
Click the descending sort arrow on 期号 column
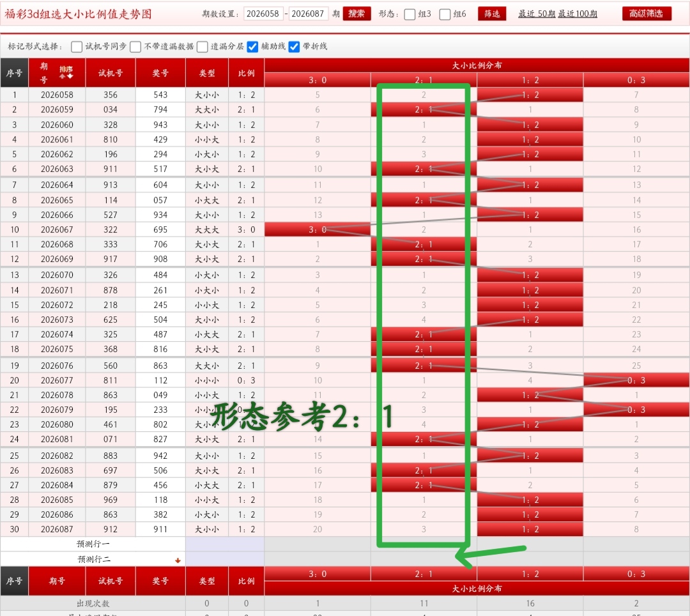(x=70, y=77)
